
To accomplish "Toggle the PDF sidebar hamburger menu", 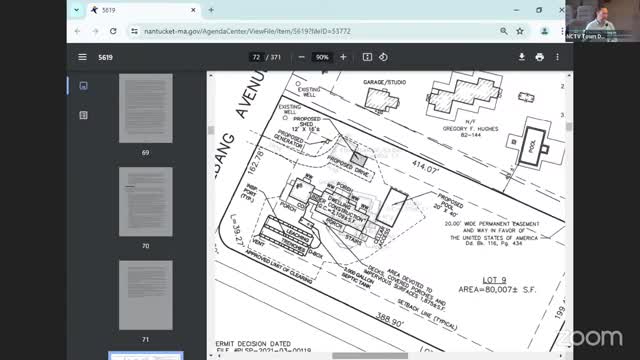I will click(82, 57).
